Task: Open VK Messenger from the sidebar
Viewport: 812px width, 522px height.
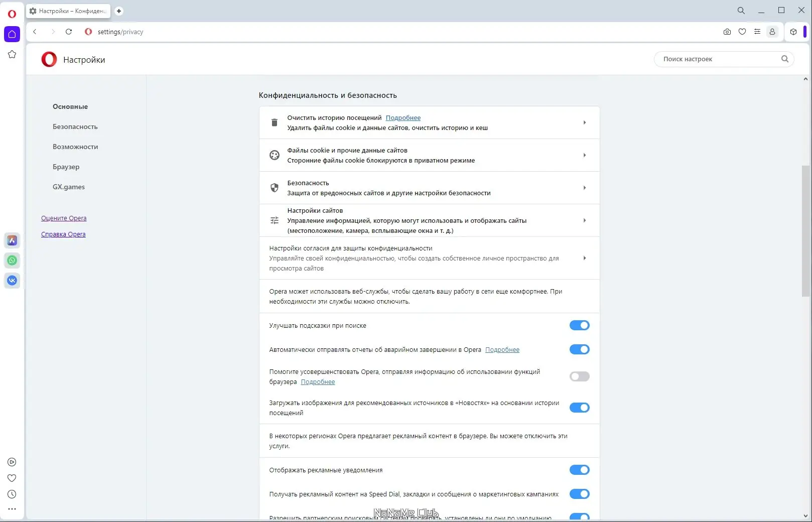Action: tap(12, 280)
